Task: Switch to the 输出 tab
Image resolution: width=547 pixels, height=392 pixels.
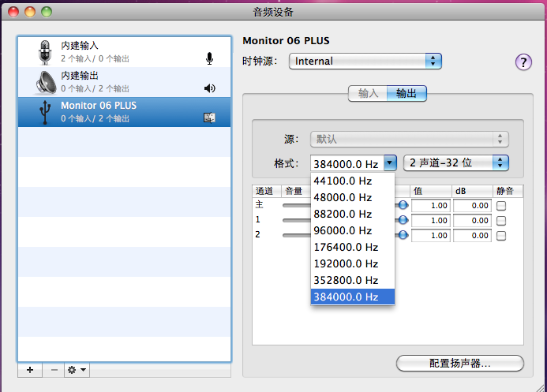Action: coord(407,93)
